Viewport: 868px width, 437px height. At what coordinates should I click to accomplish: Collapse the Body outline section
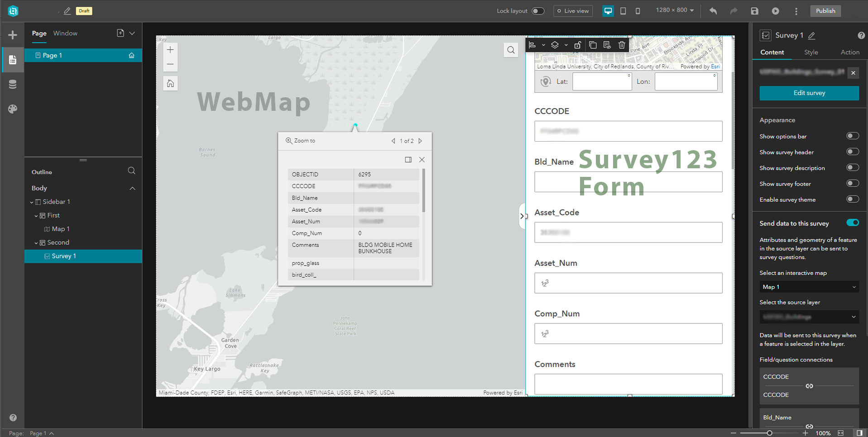point(132,188)
